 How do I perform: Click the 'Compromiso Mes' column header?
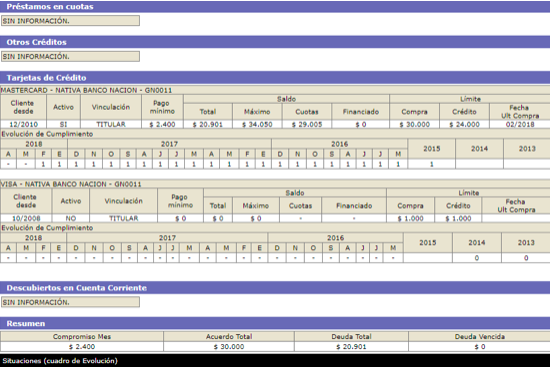point(82,336)
